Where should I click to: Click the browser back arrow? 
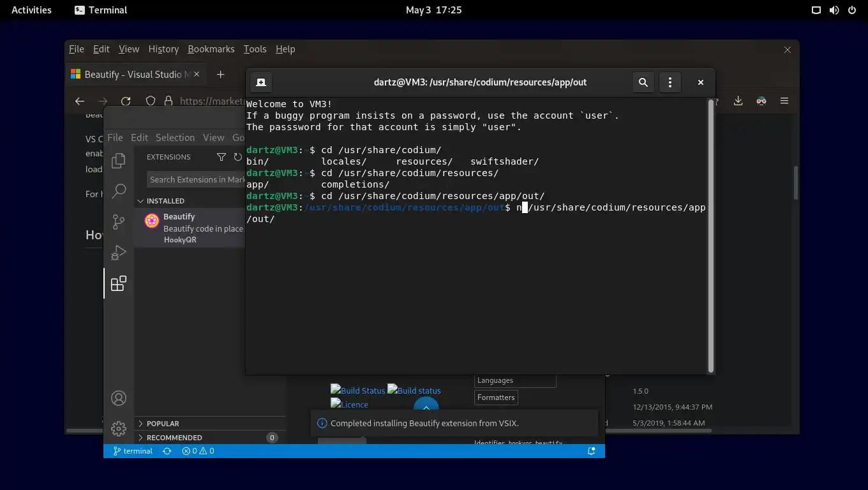click(x=80, y=101)
